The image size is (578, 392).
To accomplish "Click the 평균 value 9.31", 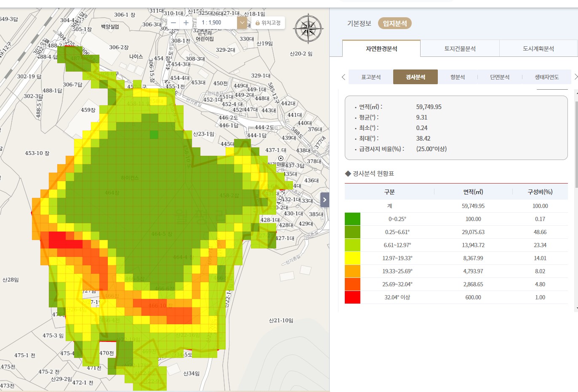I will click(422, 117).
